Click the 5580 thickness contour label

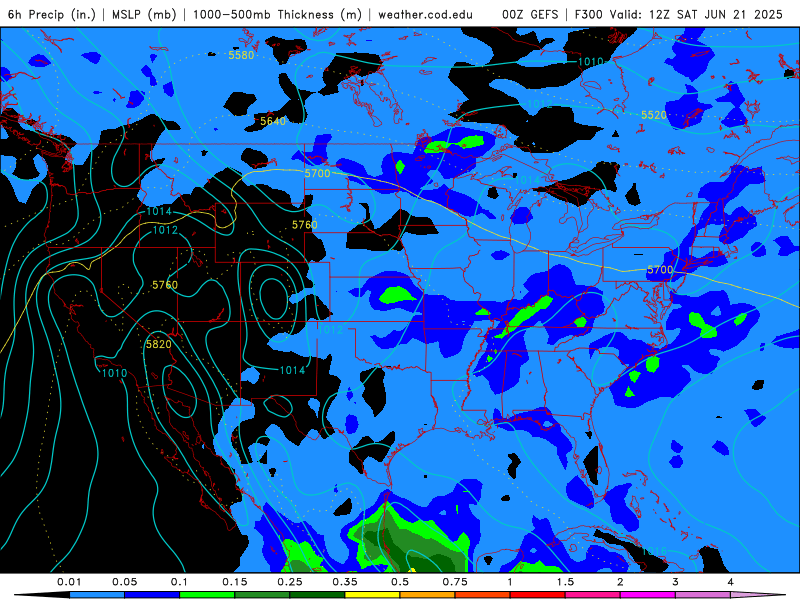click(x=241, y=55)
